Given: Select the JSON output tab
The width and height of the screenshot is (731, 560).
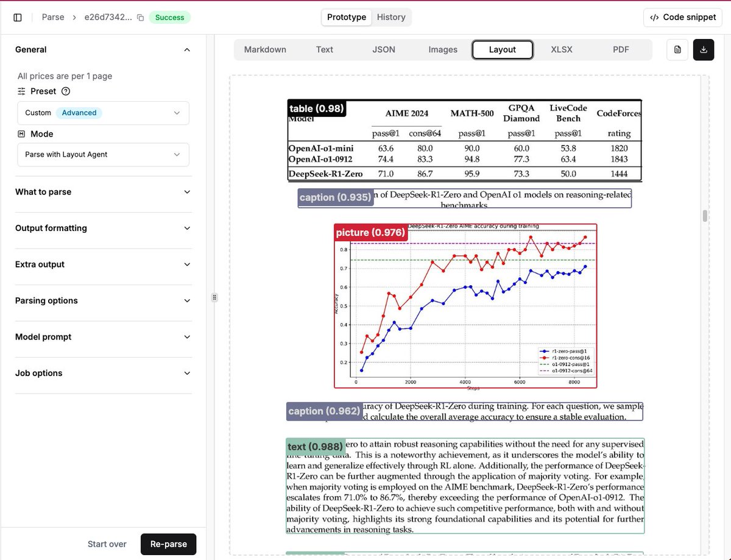Looking at the screenshot, I should pos(384,50).
